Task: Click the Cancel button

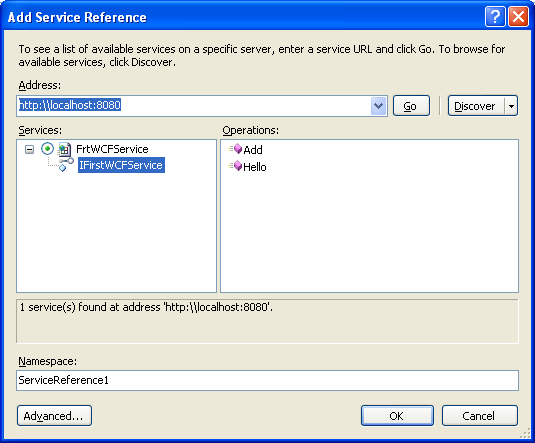Action: pos(480,416)
